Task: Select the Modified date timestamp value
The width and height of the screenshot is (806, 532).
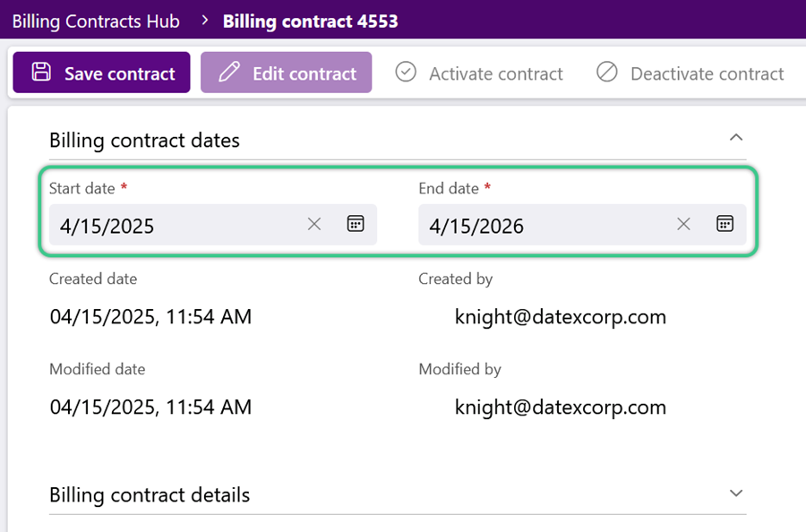Action: (150, 408)
